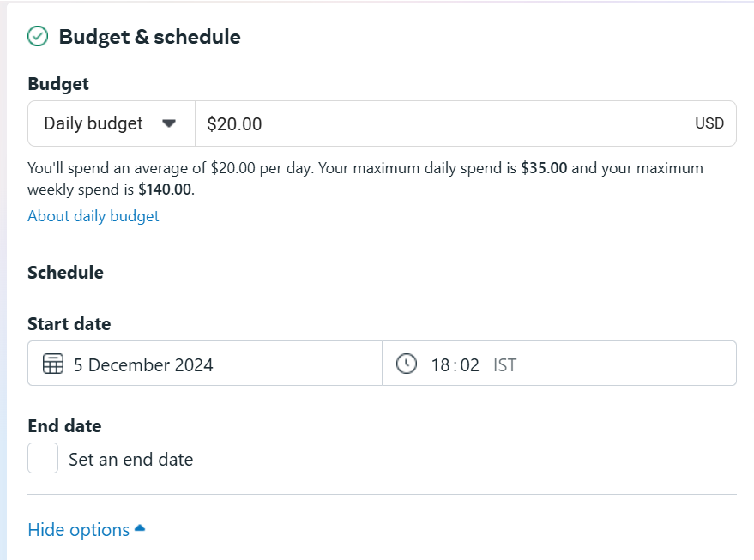Open the About daily budget link
The width and height of the screenshot is (754, 560).
pos(93,216)
